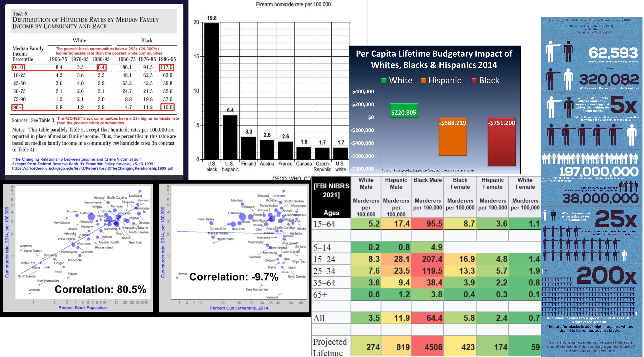Open the pricetheory.uchicago.edu PDF link
This screenshot has width=644, height=357.
click(93, 168)
